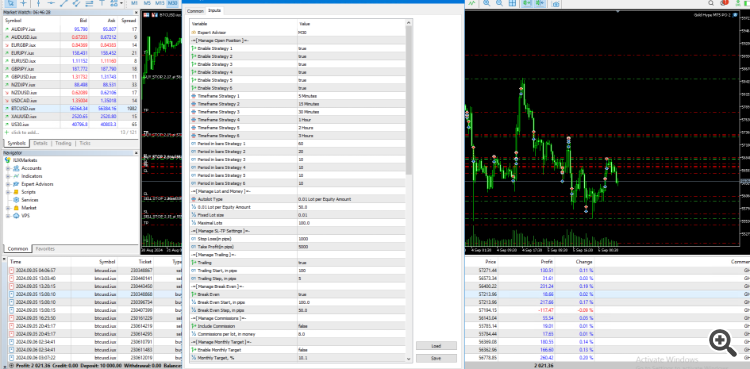Switch to Details tab in Market Watch
750x369 pixels.
click(x=41, y=143)
